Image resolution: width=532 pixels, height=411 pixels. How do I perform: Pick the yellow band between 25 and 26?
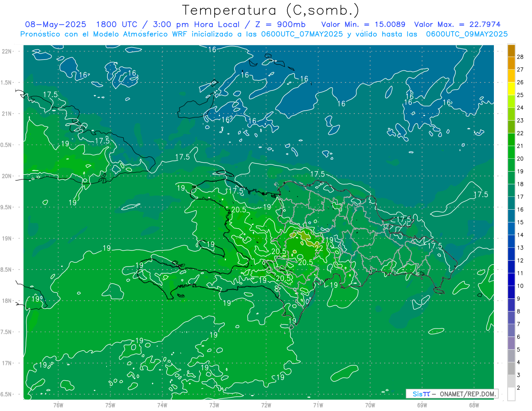point(511,89)
